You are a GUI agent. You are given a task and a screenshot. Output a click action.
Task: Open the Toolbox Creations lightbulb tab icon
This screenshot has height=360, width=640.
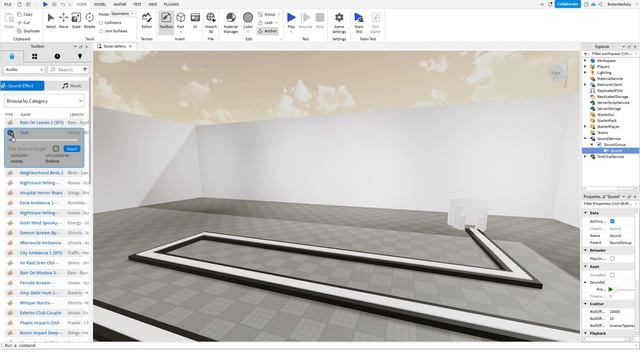click(x=80, y=56)
